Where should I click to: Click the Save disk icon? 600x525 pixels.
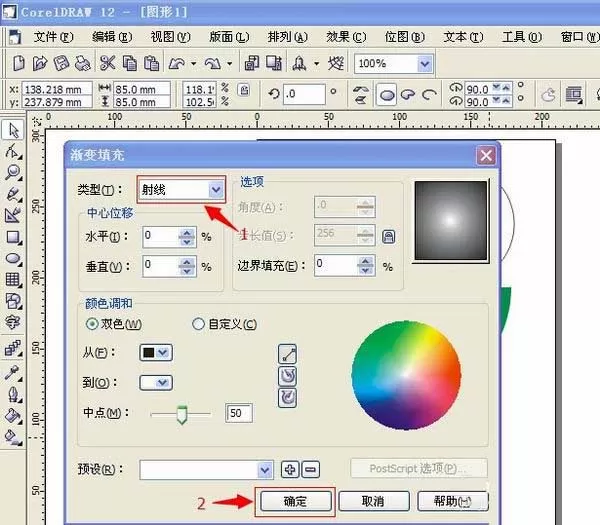pyautogui.click(x=61, y=63)
